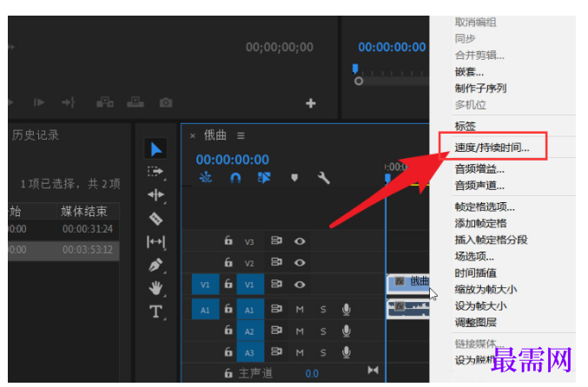The height and width of the screenshot is (387, 588).
Task: Hide track V3 with eye icon
Action: 300,241
